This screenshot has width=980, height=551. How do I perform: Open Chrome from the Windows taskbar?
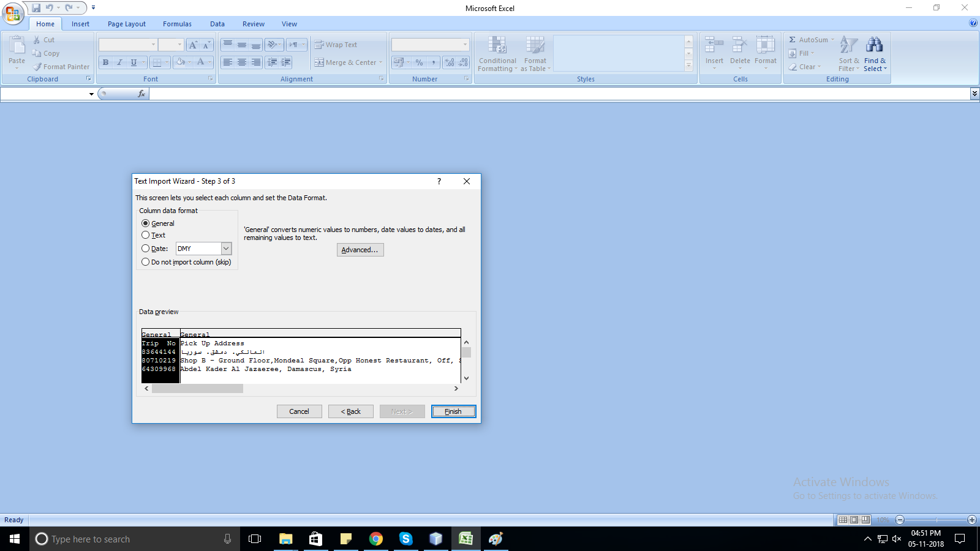[x=376, y=539]
